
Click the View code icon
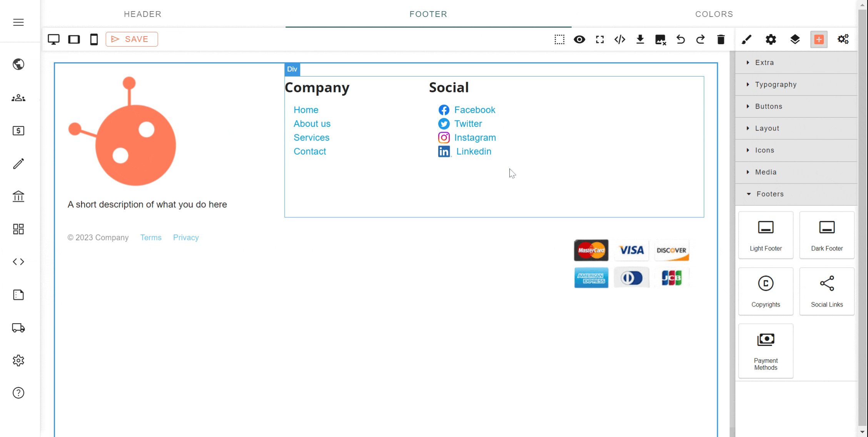click(x=620, y=39)
